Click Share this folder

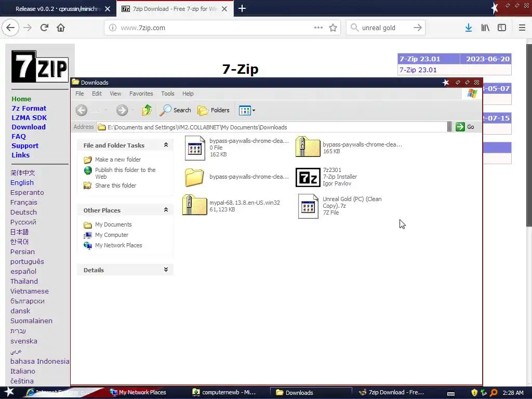(115, 185)
